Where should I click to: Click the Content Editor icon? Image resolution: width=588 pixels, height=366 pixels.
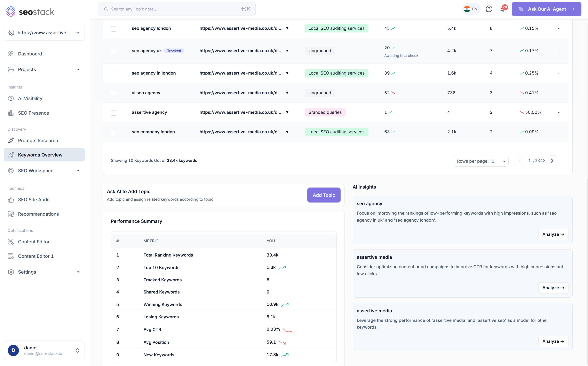click(x=11, y=242)
